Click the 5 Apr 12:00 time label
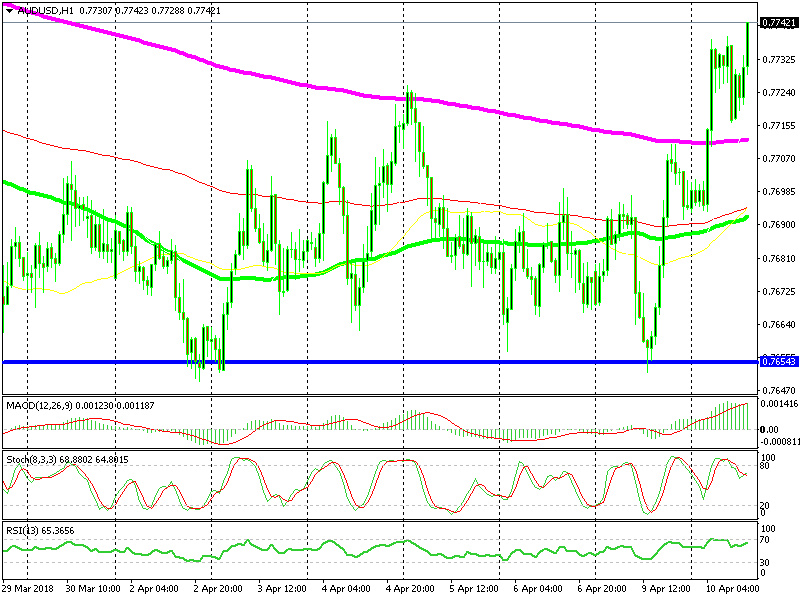Viewport: 800px width, 600px height. pyautogui.click(x=474, y=588)
